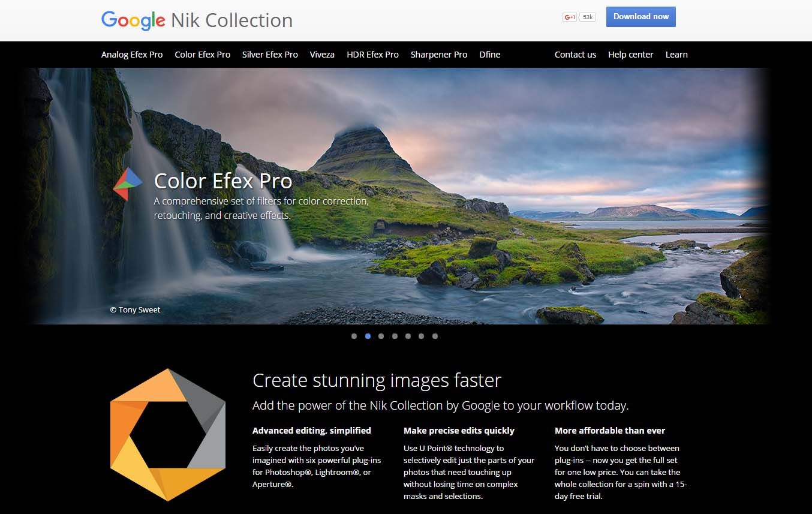Open the Help center link
The image size is (812, 514).
(x=631, y=55)
